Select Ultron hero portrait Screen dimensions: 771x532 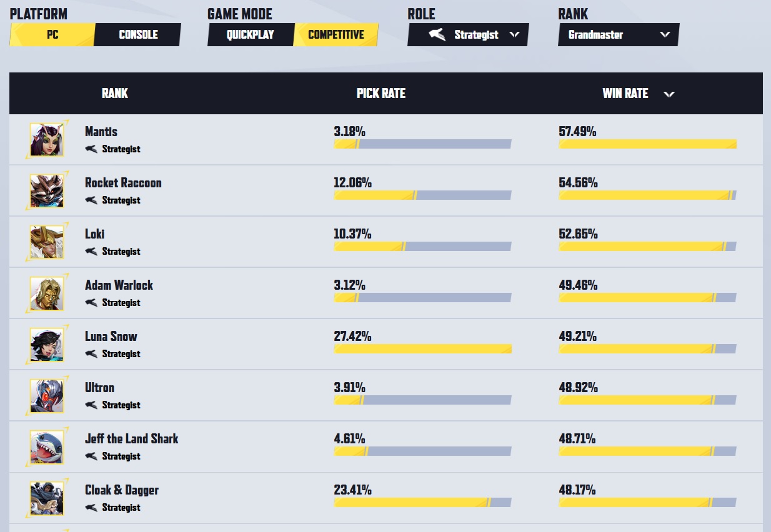(x=47, y=396)
